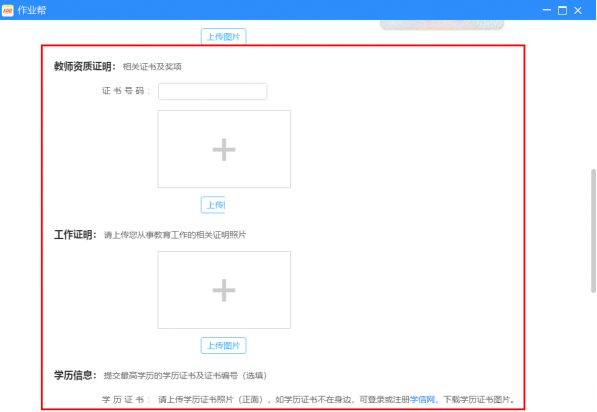
Task: Minimize the 作业帮 window
Action: click(547, 10)
